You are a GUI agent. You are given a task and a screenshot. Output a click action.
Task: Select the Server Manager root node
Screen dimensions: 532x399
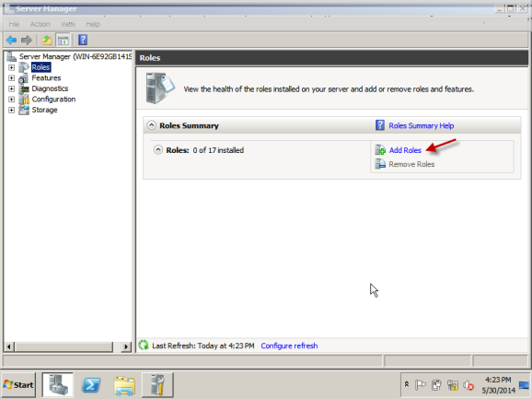coord(75,56)
